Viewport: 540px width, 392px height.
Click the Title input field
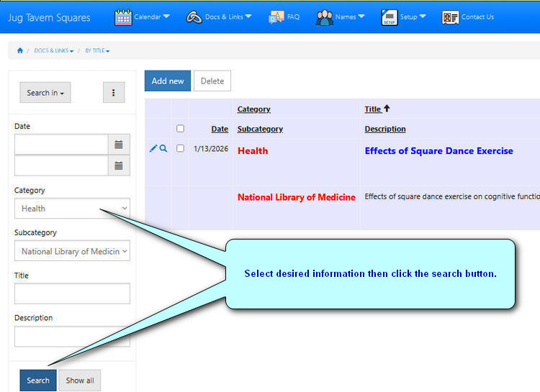(x=72, y=293)
